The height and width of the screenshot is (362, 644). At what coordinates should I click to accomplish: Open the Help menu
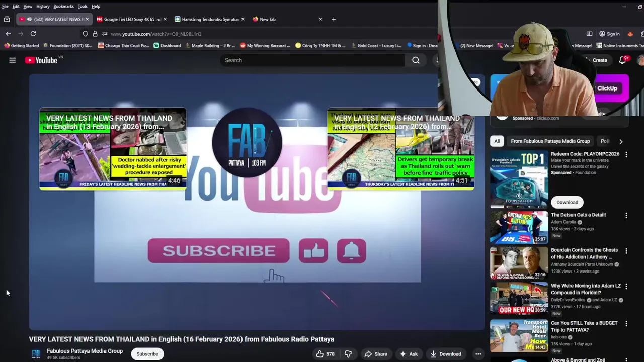point(96,6)
